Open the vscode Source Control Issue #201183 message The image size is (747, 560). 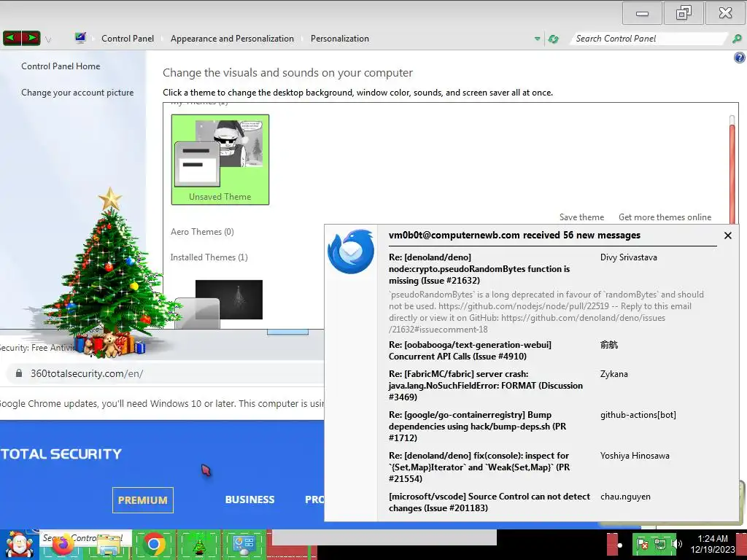click(x=489, y=502)
